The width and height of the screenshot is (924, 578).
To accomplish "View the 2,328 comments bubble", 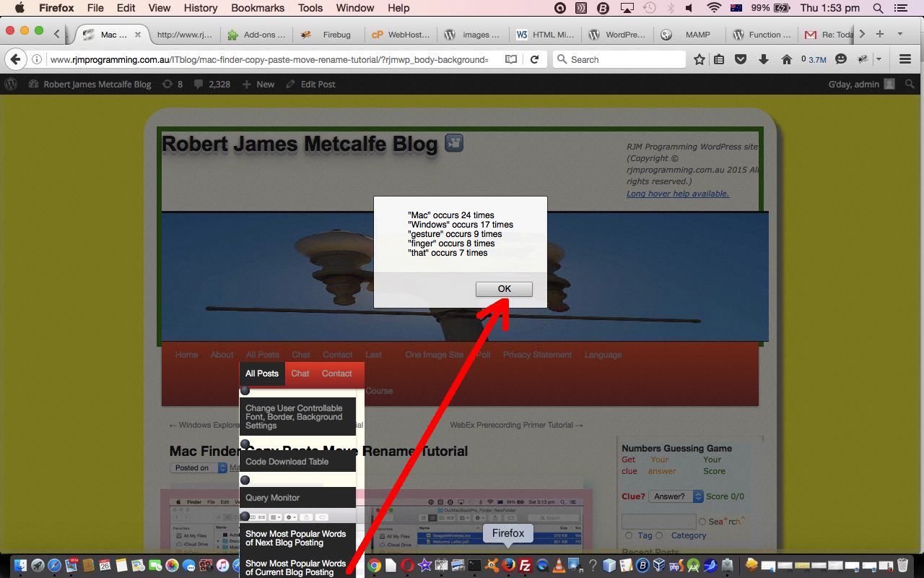I will (212, 84).
